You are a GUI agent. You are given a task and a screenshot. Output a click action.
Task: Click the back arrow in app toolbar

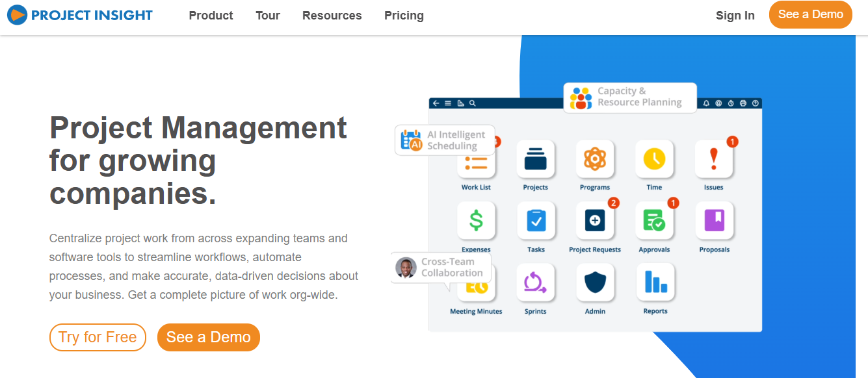tap(436, 103)
